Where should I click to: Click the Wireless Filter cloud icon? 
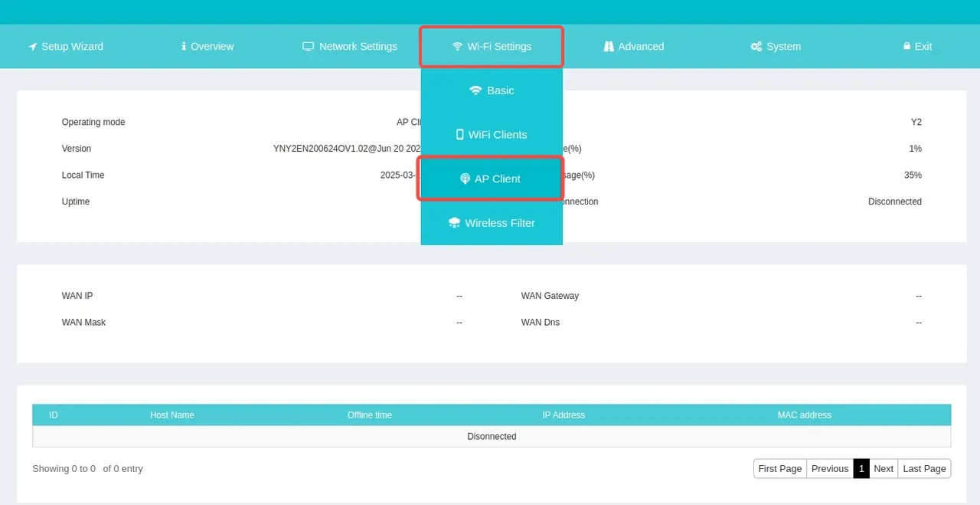[454, 223]
